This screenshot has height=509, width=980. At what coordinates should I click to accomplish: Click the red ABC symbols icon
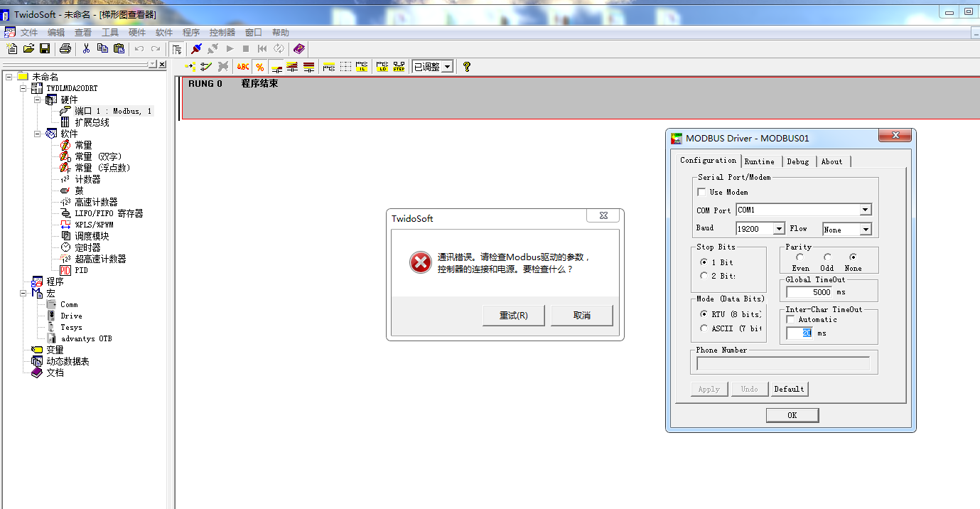(x=243, y=67)
